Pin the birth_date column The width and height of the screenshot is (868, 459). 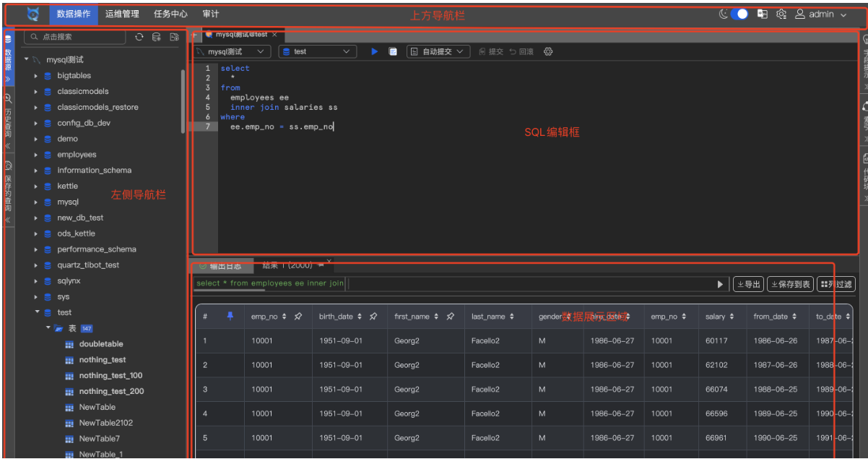[x=373, y=317]
